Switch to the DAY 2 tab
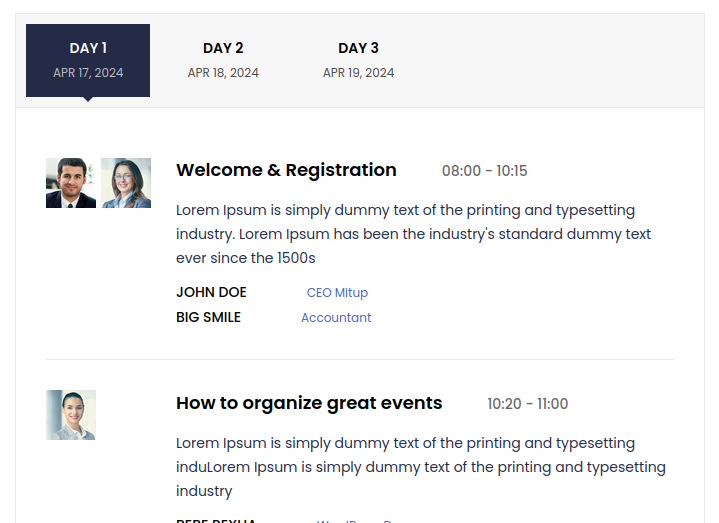The width and height of the screenshot is (719, 523). point(223,49)
